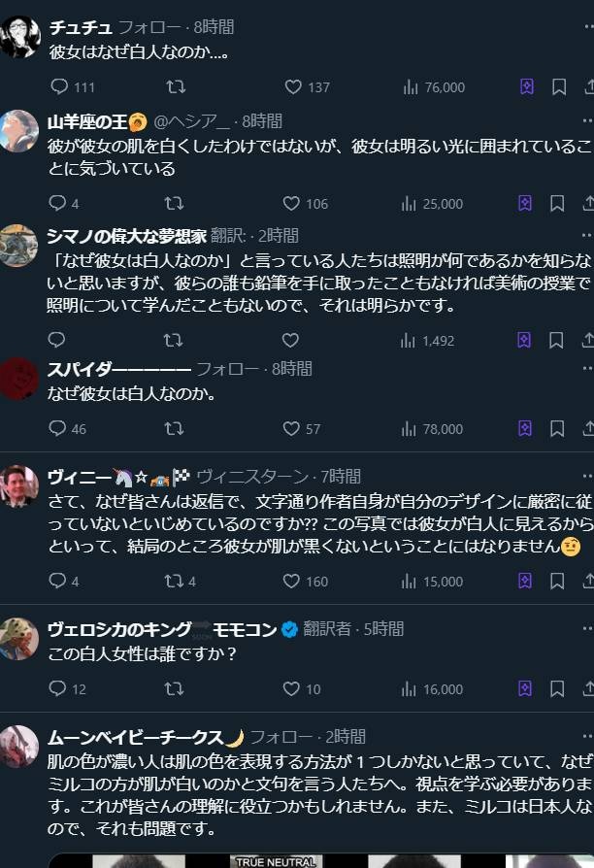
Task: Bookmark 山羊座の王's tweet
Action: pos(557,203)
